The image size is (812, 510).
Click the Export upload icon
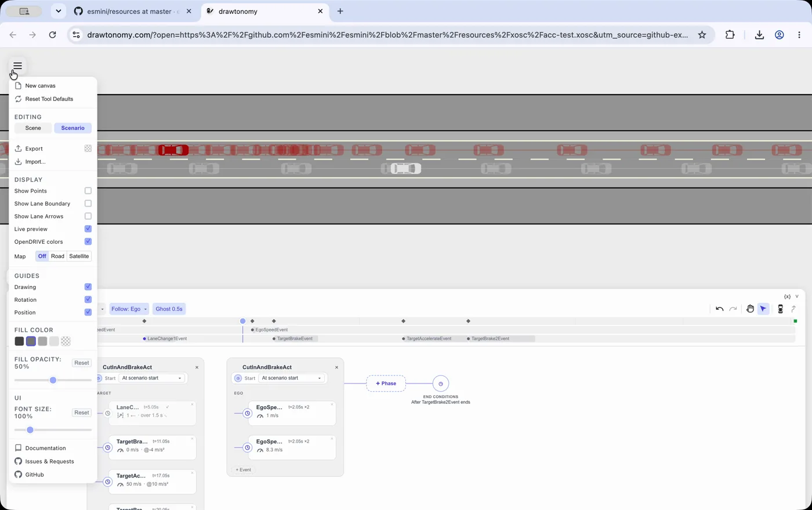(18, 149)
